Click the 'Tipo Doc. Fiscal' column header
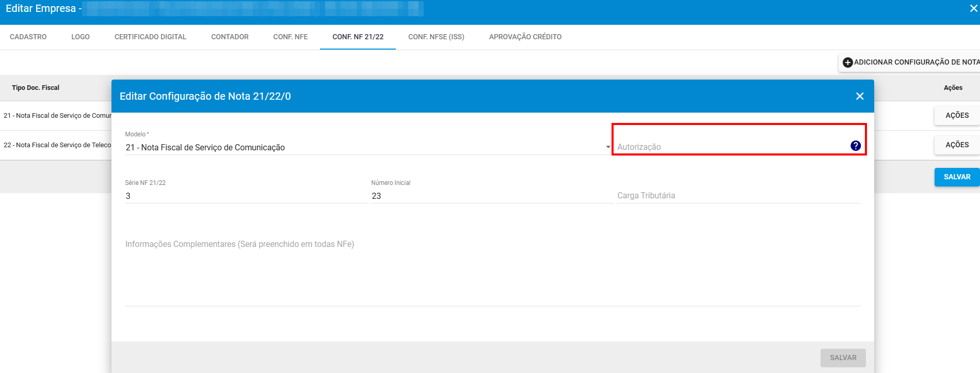The height and width of the screenshot is (373, 980). (36, 87)
